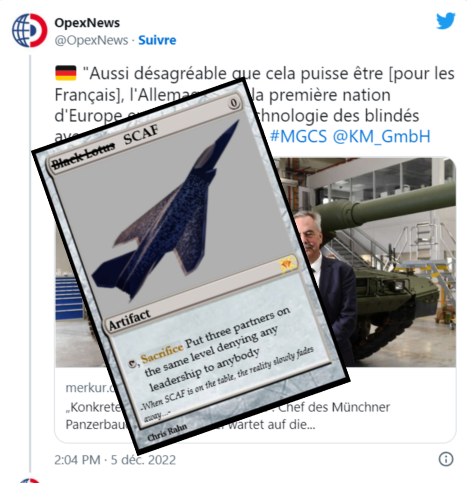The width and height of the screenshot is (467, 483).
Task: Click the Twitter bird logo
Action: point(446,21)
